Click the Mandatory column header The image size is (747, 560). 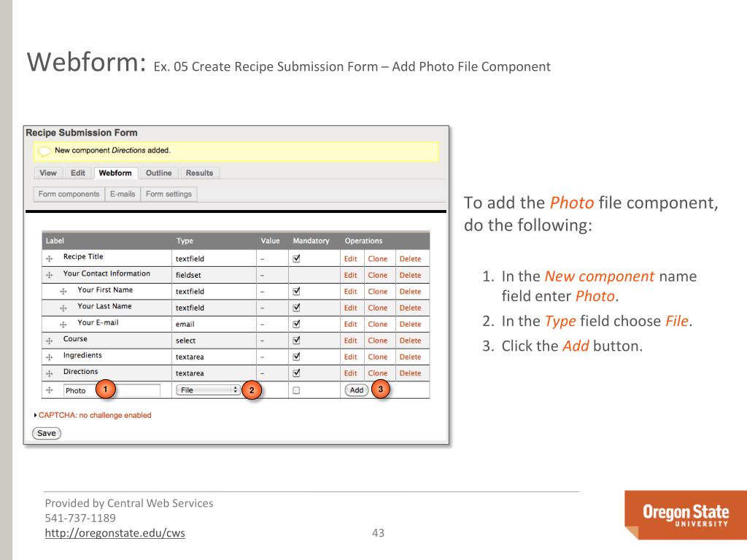[x=311, y=241]
